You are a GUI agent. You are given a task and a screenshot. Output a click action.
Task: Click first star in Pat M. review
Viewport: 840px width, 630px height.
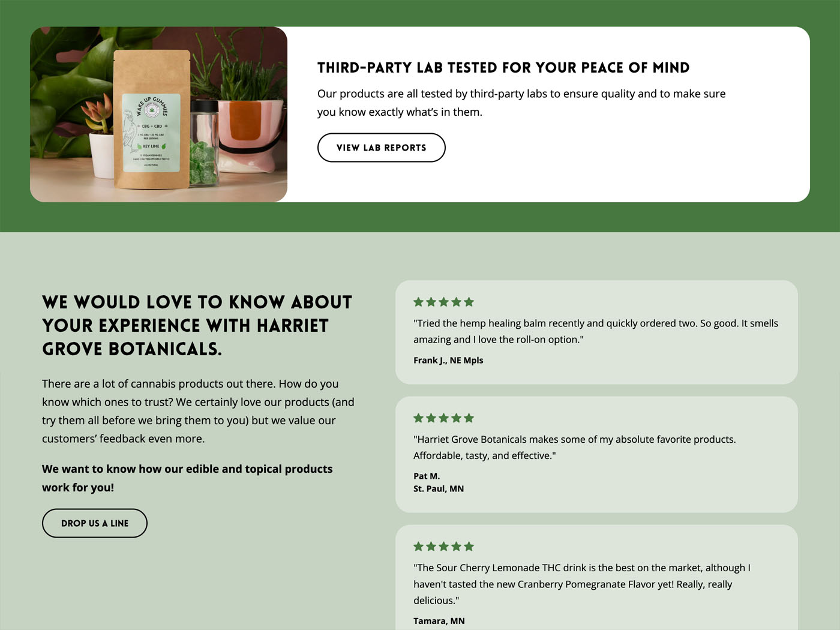point(419,418)
